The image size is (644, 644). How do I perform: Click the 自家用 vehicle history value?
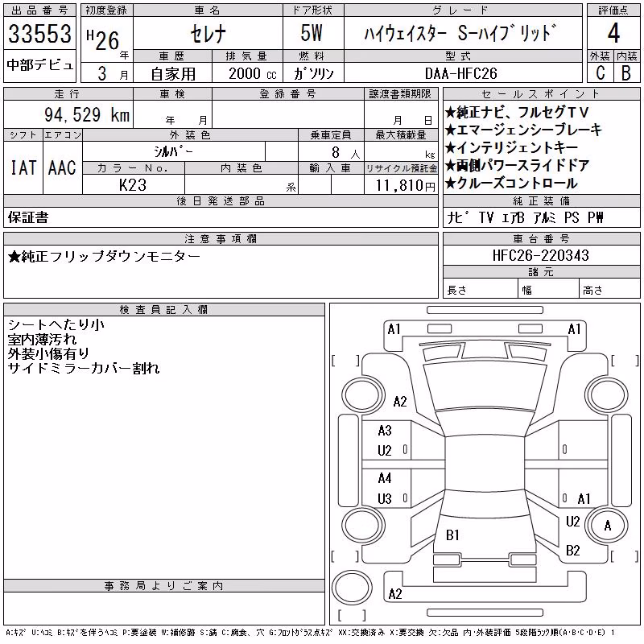click(x=173, y=73)
